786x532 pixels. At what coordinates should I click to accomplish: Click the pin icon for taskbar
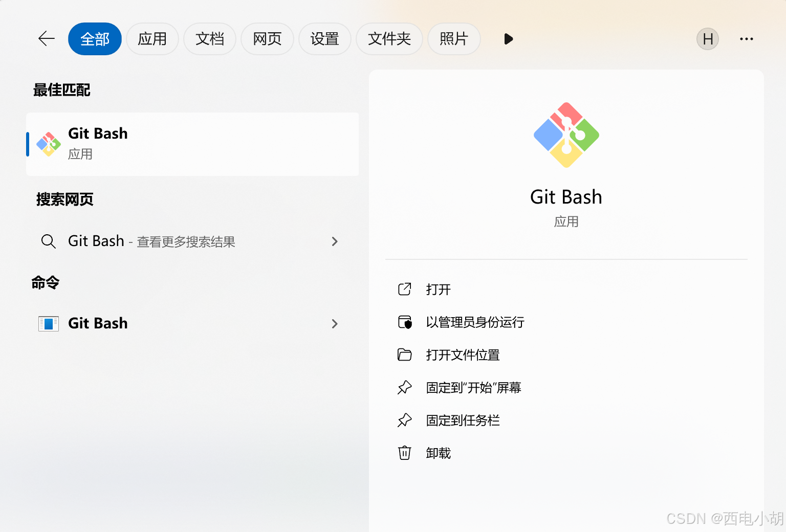coord(405,420)
